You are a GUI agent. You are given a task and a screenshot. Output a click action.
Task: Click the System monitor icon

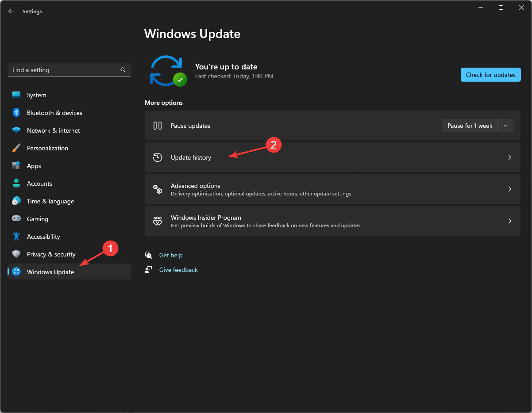tap(16, 95)
